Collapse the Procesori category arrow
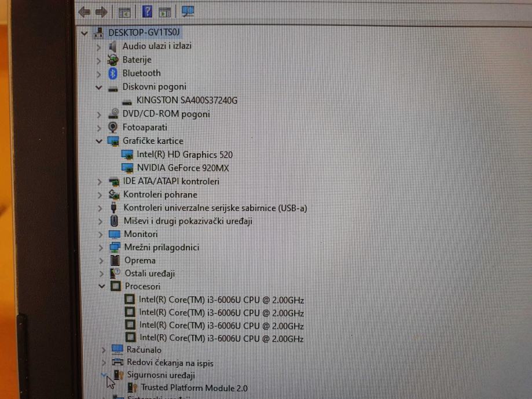This screenshot has height=399, width=532. point(102,286)
